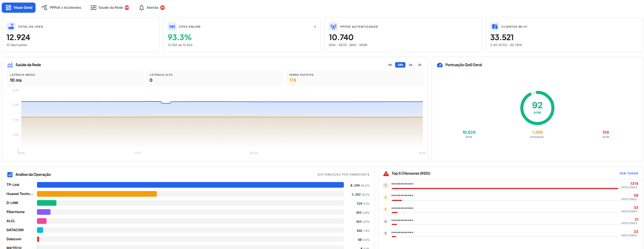Select the 6h time range

[390, 65]
